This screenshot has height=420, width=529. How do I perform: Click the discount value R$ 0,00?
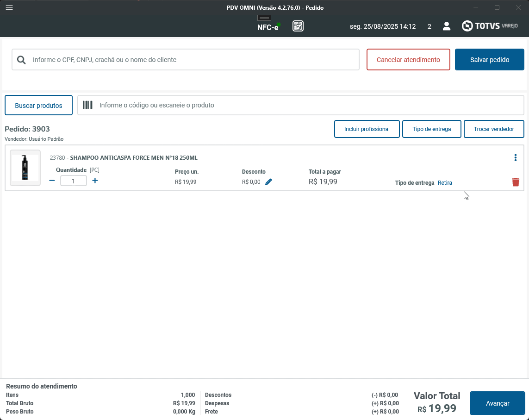(x=251, y=182)
